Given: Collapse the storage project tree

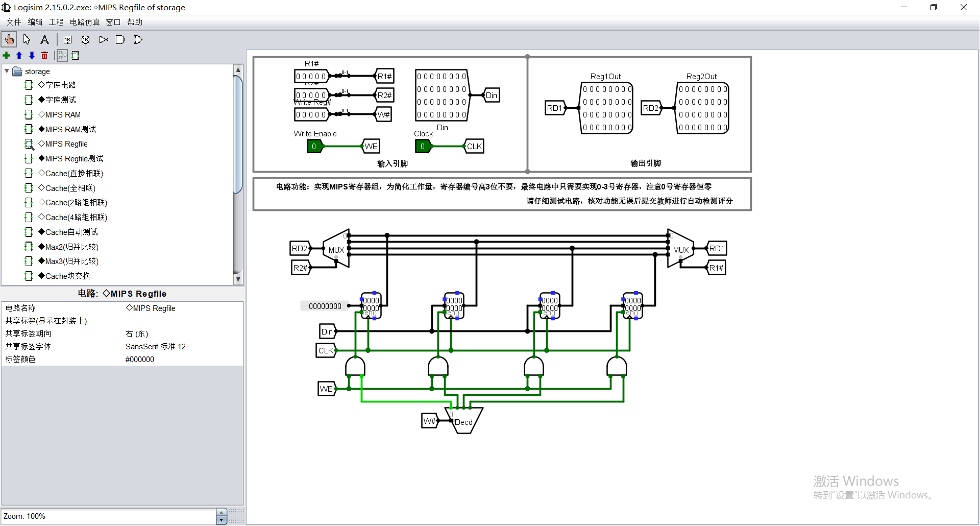Looking at the screenshot, I should (x=7, y=71).
